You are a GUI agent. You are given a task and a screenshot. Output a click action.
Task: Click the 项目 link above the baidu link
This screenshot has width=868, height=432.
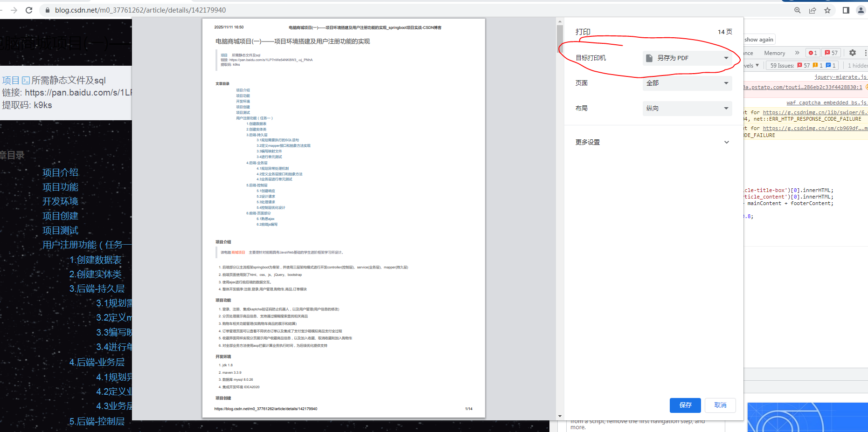pos(11,80)
